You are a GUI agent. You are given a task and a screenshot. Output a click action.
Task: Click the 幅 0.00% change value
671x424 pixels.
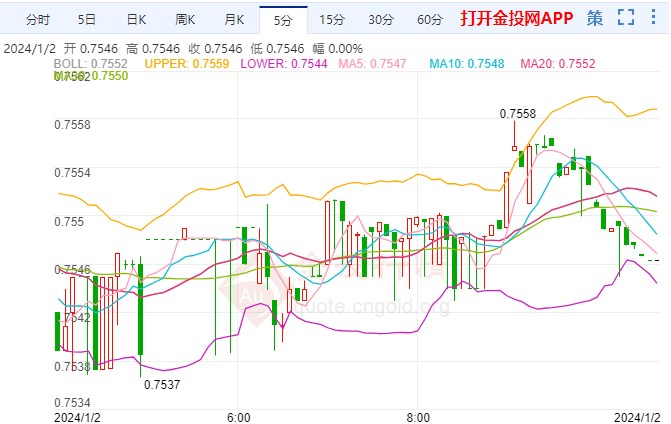[x=337, y=49]
